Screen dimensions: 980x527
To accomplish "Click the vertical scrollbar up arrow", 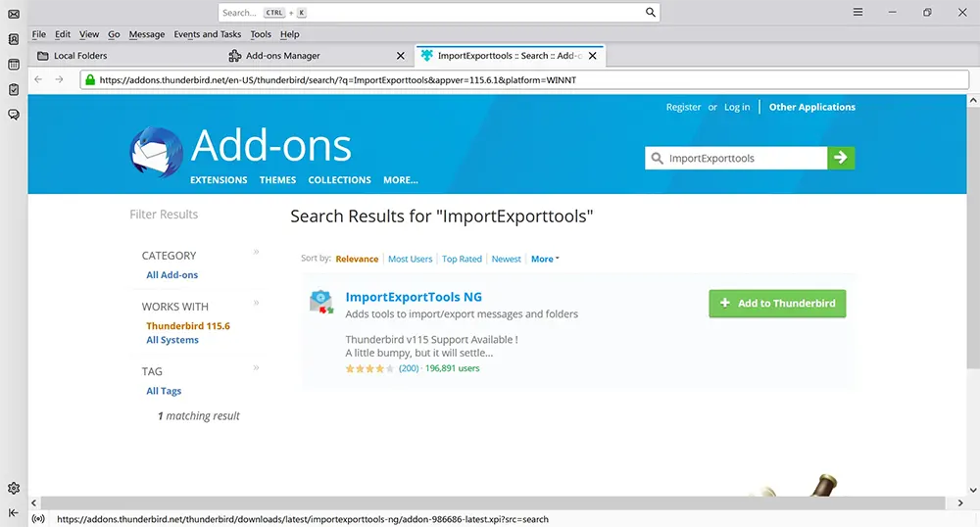I will pyautogui.click(x=973, y=101).
